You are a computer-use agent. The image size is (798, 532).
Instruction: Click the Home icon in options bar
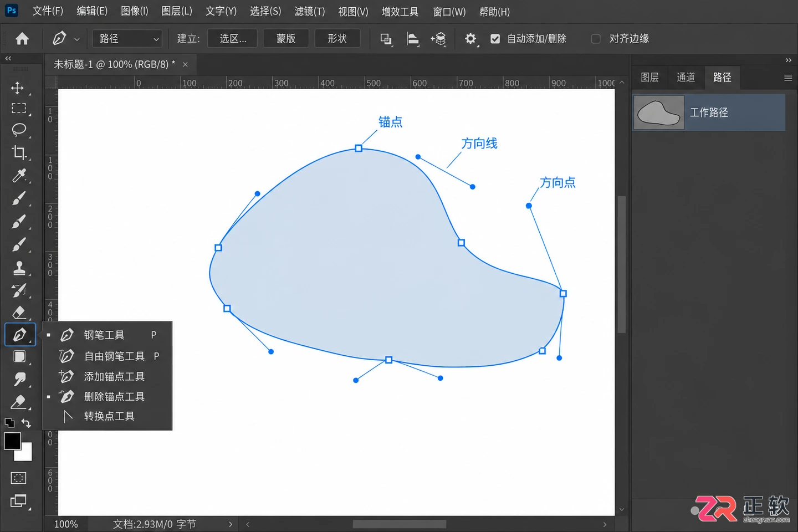pyautogui.click(x=22, y=38)
